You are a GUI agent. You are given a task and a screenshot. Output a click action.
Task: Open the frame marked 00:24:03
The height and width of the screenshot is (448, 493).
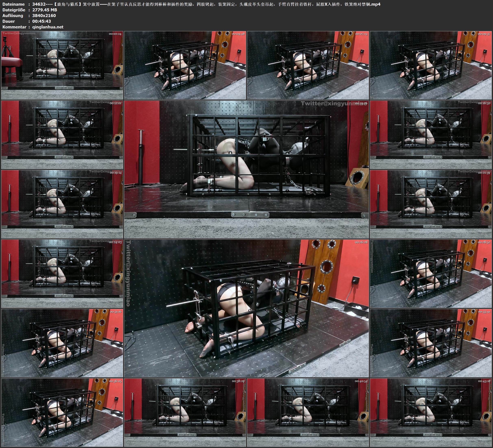(x=62, y=273)
